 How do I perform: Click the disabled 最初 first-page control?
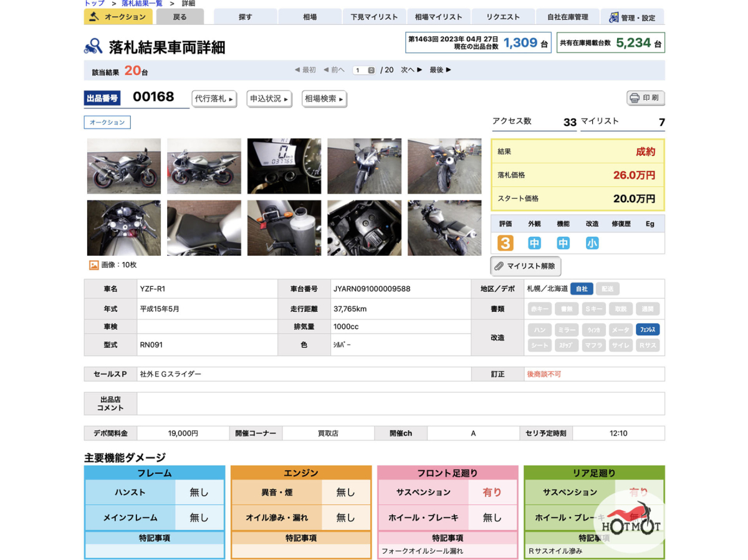point(305,70)
